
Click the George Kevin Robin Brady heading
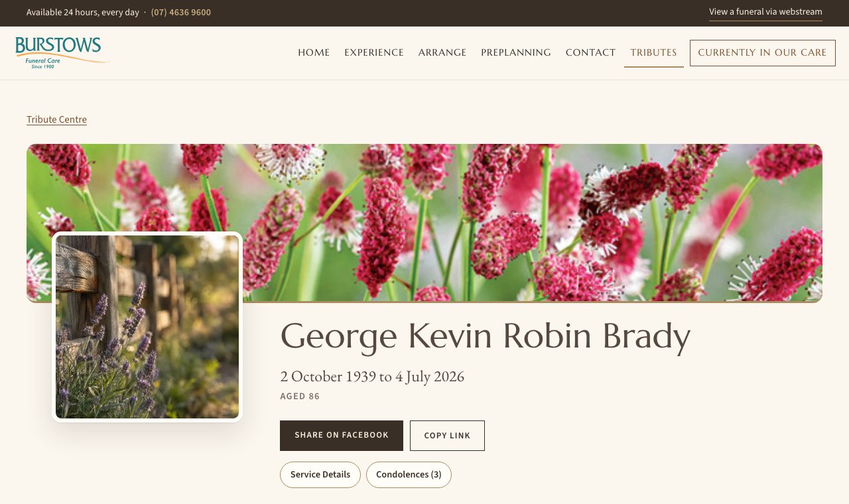pos(486,336)
